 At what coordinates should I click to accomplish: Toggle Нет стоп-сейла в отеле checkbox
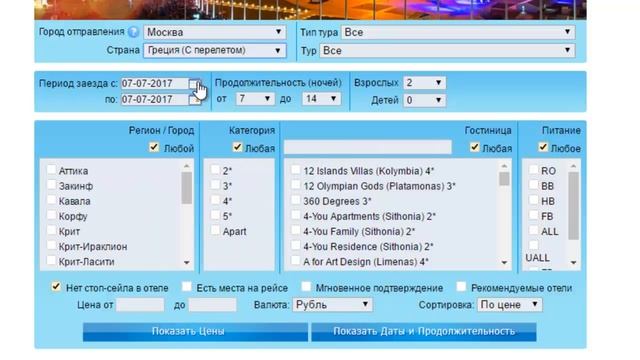point(56,287)
